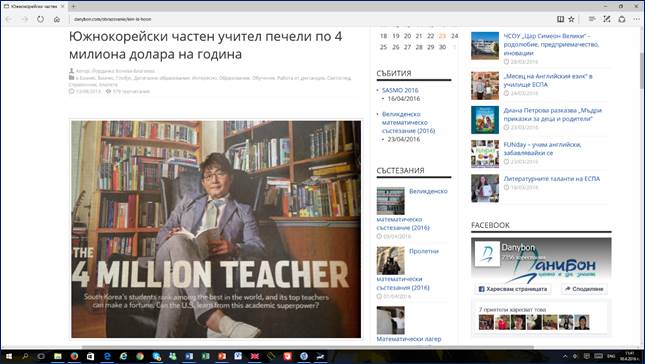Open the Математически лагер link
The width and height of the screenshot is (645, 364).
(409, 339)
